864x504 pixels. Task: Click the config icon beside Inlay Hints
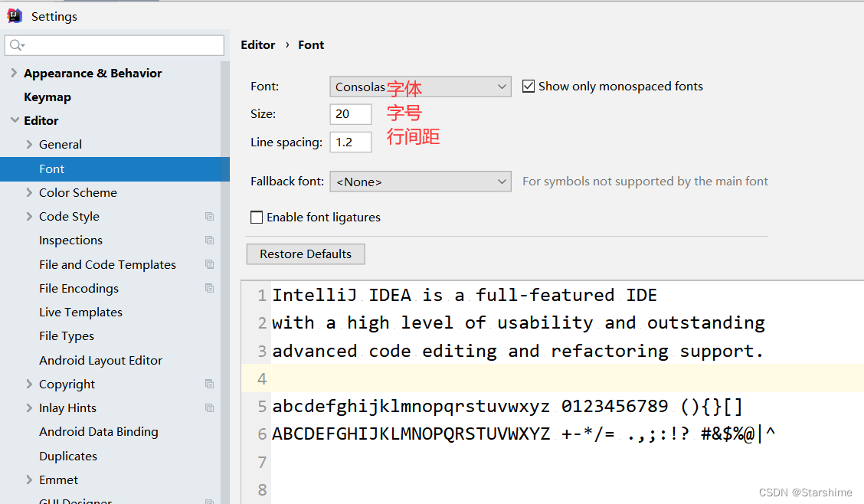(x=209, y=407)
